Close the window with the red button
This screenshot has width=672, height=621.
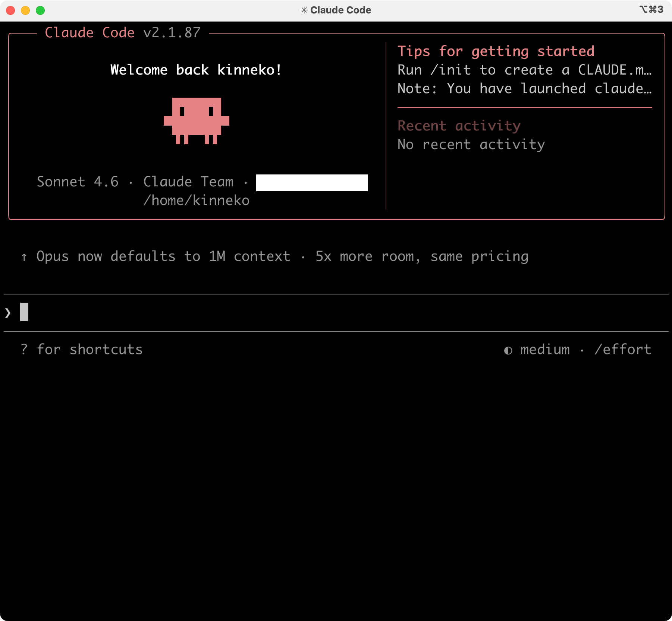click(x=10, y=10)
